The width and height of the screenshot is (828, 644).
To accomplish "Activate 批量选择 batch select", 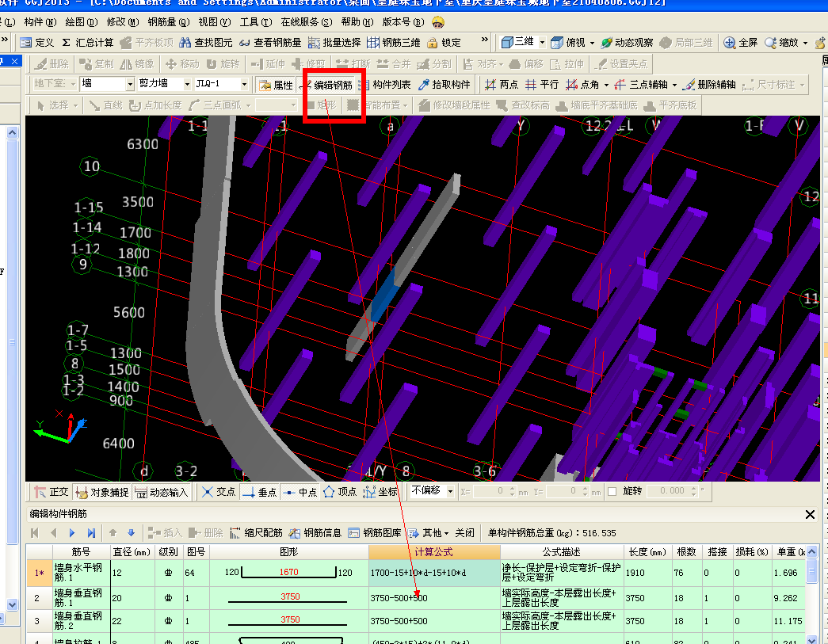I will 334,43.
